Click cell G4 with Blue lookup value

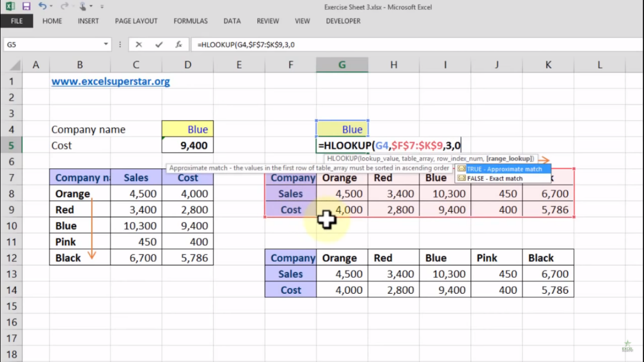[342, 130]
